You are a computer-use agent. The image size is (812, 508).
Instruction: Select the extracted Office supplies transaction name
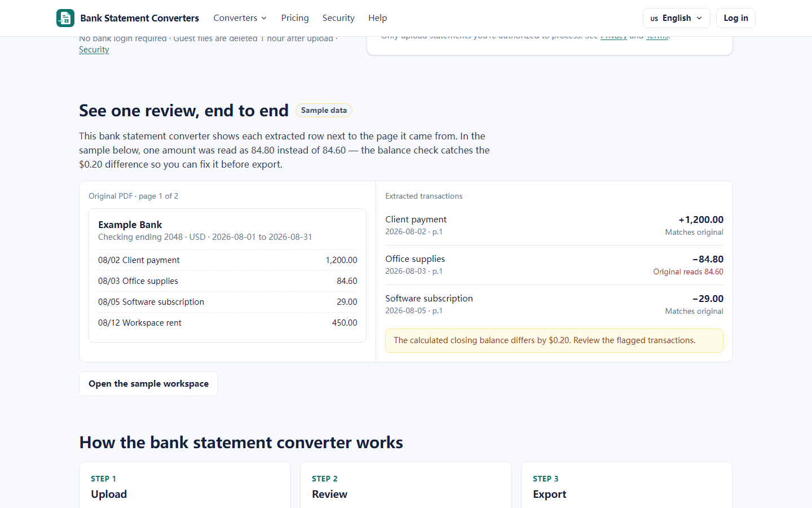coord(415,259)
